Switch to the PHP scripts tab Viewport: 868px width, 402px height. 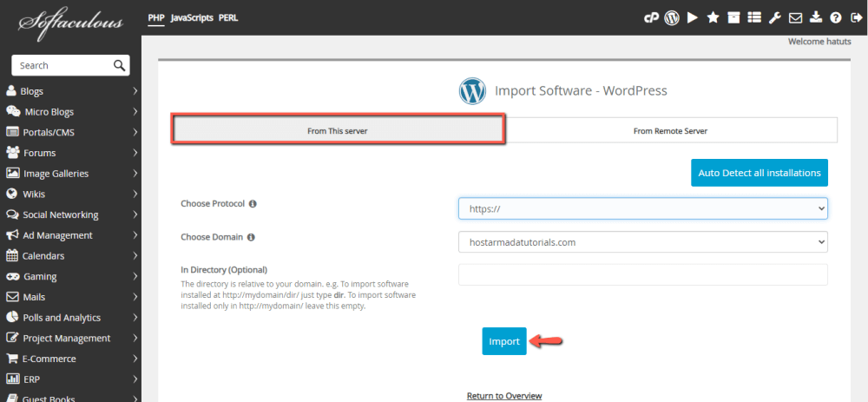[x=156, y=17]
